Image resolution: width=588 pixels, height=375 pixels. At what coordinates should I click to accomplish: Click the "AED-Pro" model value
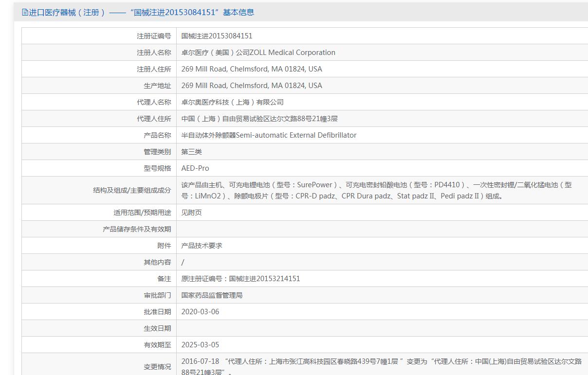tap(195, 168)
